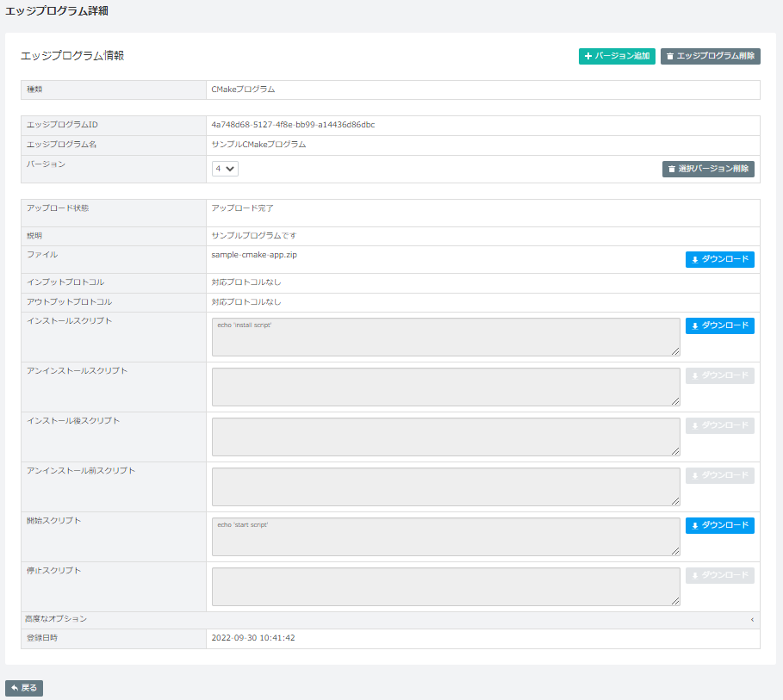Click the バージョン追加 button
This screenshot has width=783, height=700.
617,56
